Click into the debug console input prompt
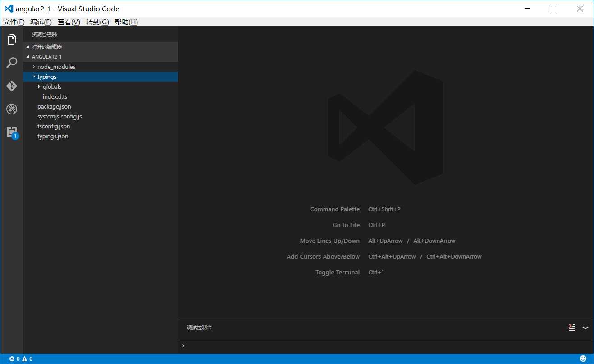The height and width of the screenshot is (364, 594). pyautogui.click(x=386, y=346)
